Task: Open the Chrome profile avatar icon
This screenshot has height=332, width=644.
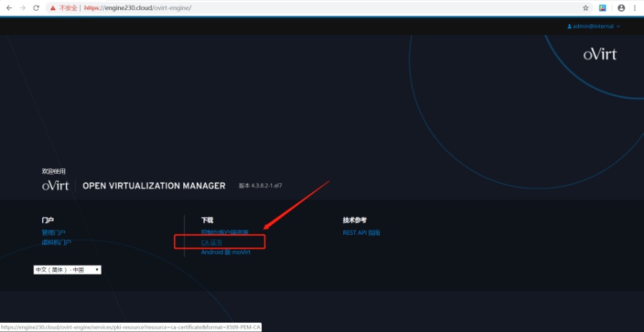Action: tap(621, 8)
